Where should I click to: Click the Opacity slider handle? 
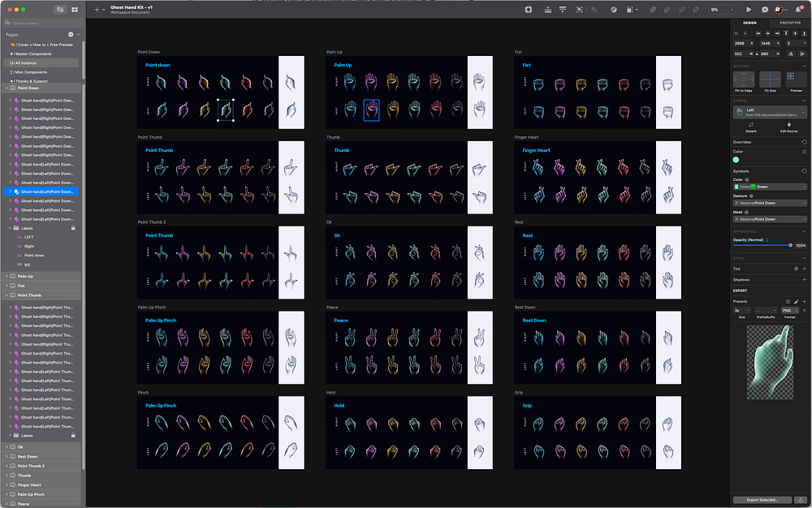791,245
